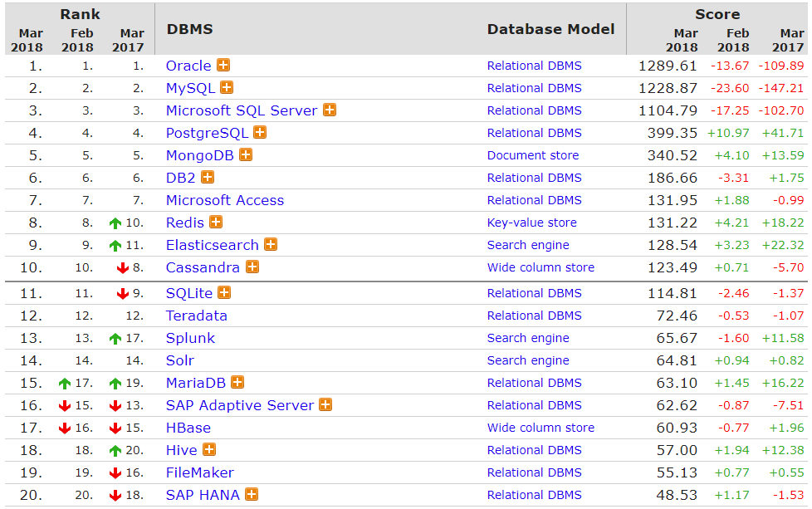This screenshot has height=509, width=812.
Task: Click the plus icon beside SQLite
Action: coord(224,292)
